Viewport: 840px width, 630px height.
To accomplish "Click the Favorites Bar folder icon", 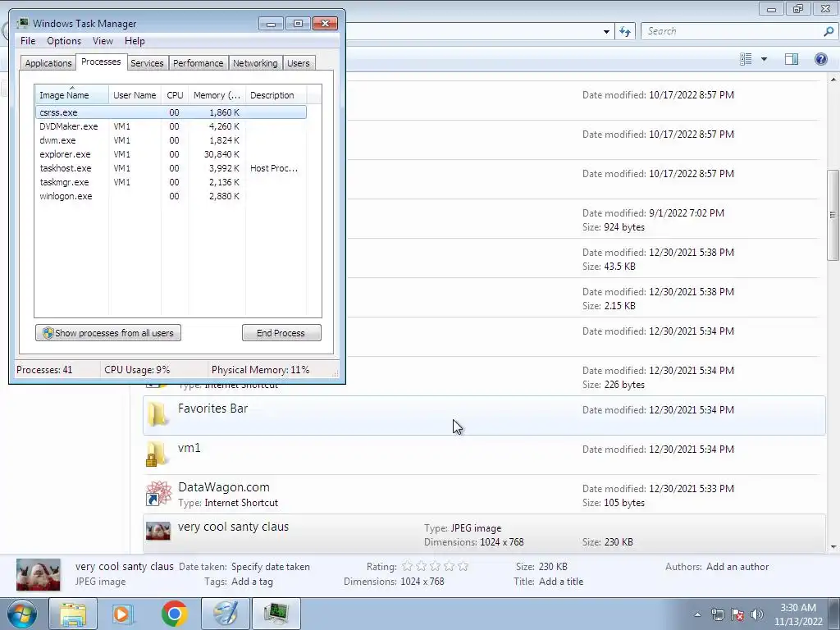I will pyautogui.click(x=157, y=414).
